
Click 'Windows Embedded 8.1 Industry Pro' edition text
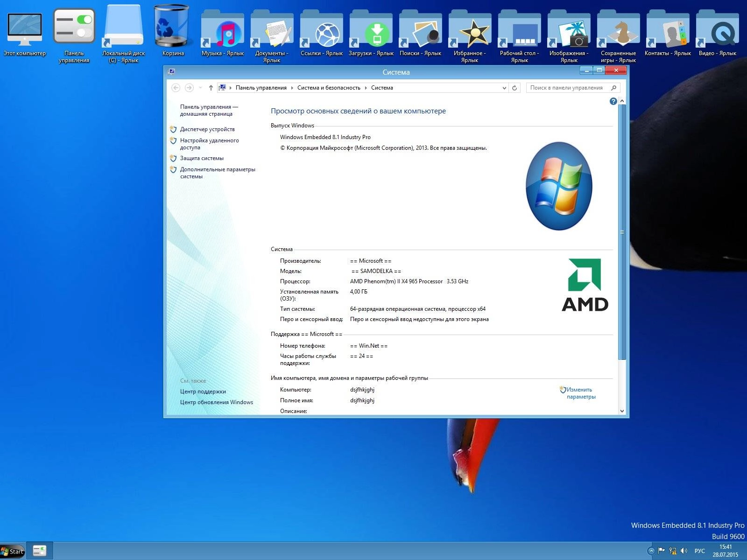point(325,137)
